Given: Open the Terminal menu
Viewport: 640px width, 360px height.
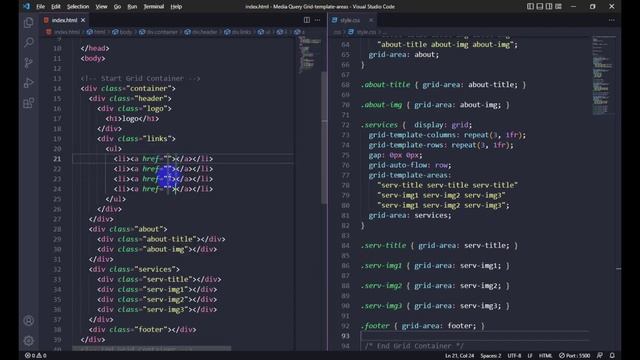Looking at the screenshot, I should 153,7.
